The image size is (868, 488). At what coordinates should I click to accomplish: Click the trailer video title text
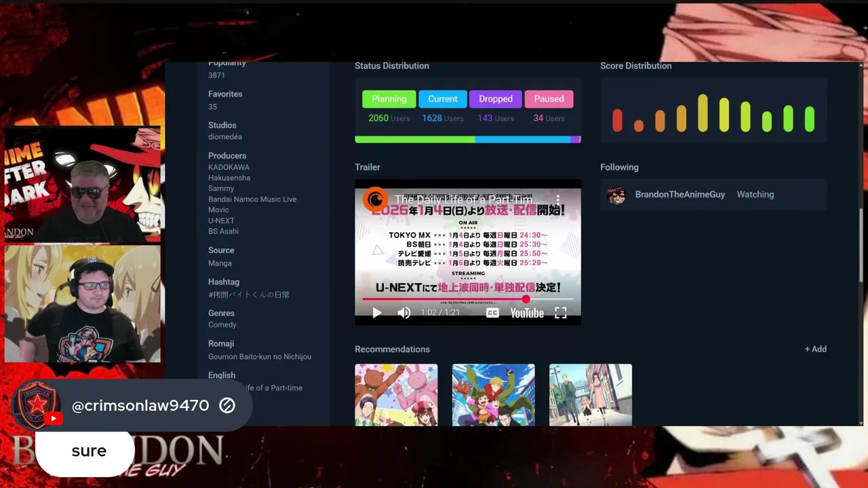(x=468, y=200)
